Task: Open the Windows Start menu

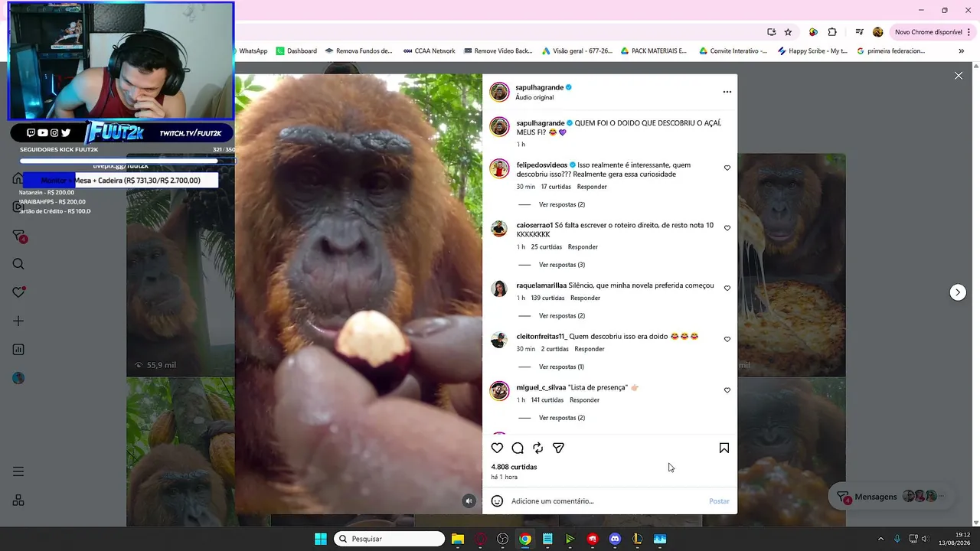Action: 321,539
